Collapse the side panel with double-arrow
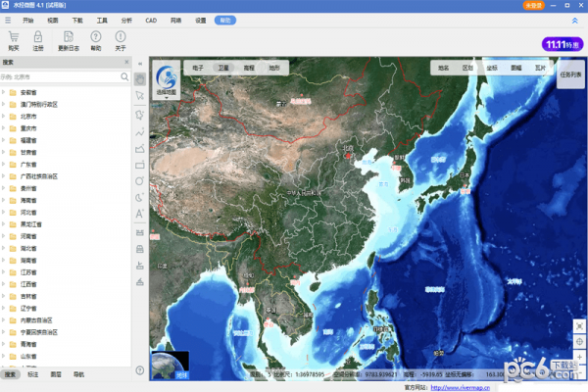Viewport: 588px width, 392px height. [x=140, y=64]
